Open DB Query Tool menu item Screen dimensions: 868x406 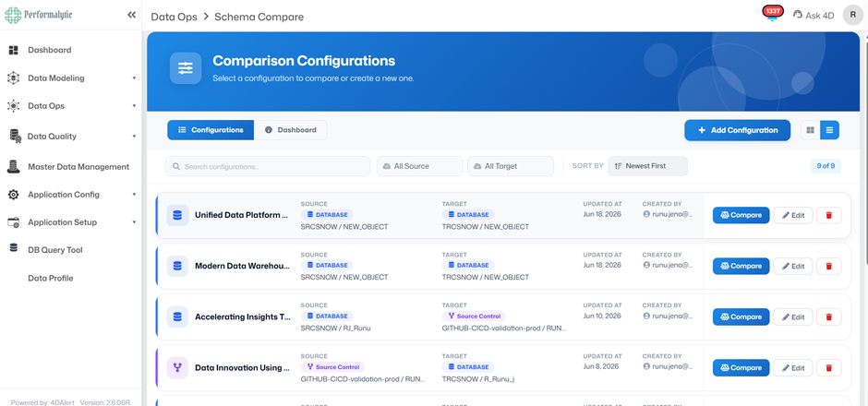(x=55, y=250)
